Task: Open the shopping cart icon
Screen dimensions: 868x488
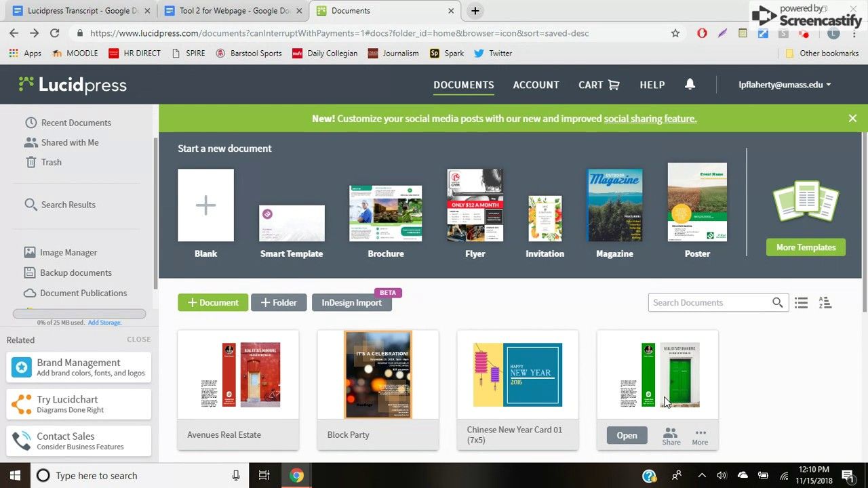Action: (614, 85)
